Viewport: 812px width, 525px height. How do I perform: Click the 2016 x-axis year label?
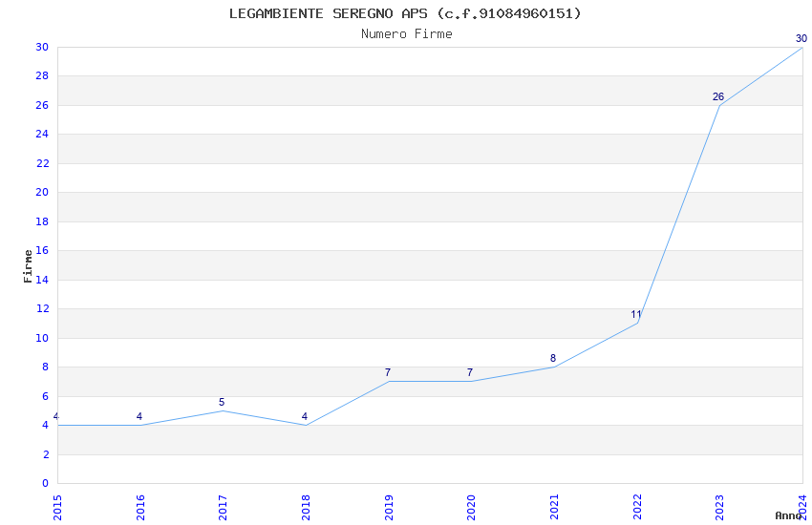click(x=140, y=508)
